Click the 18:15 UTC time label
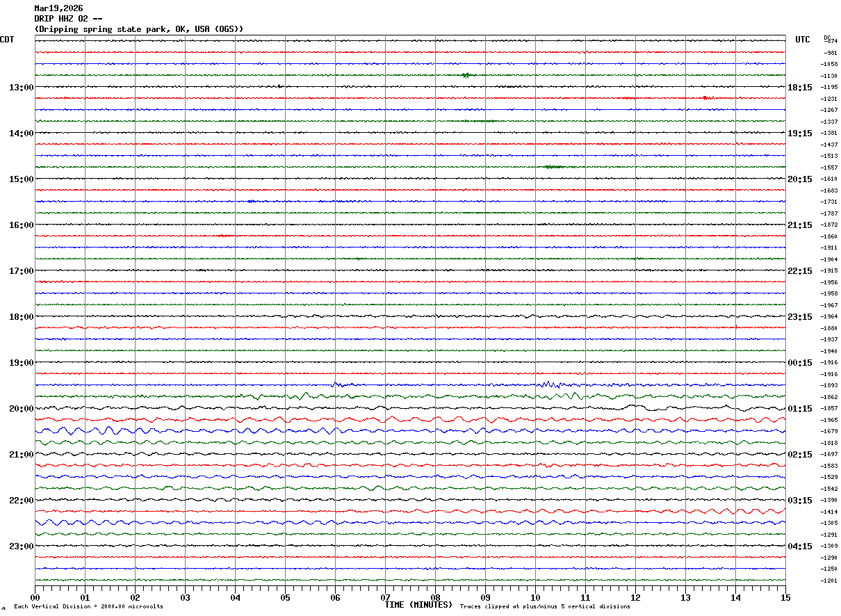Viewport: 841px width, 616px height. click(x=800, y=88)
